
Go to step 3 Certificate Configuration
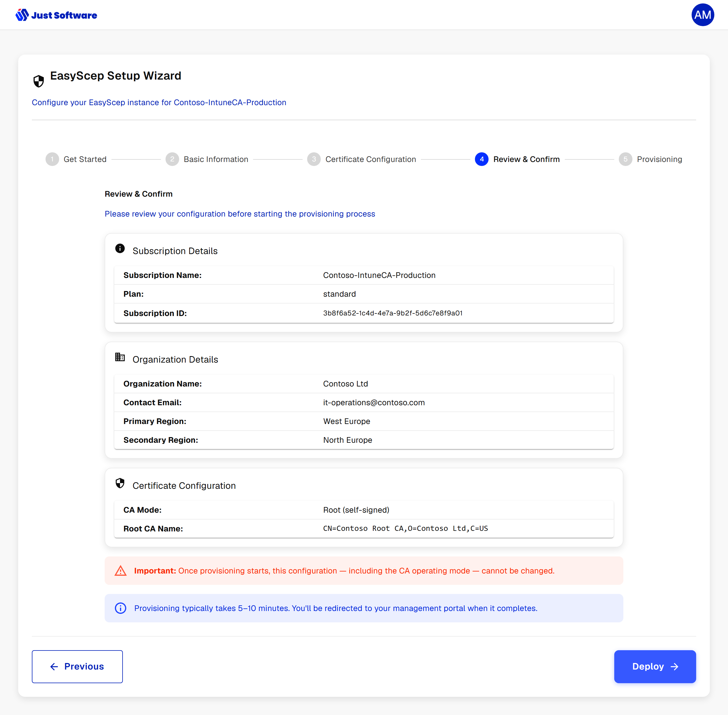[361, 159]
